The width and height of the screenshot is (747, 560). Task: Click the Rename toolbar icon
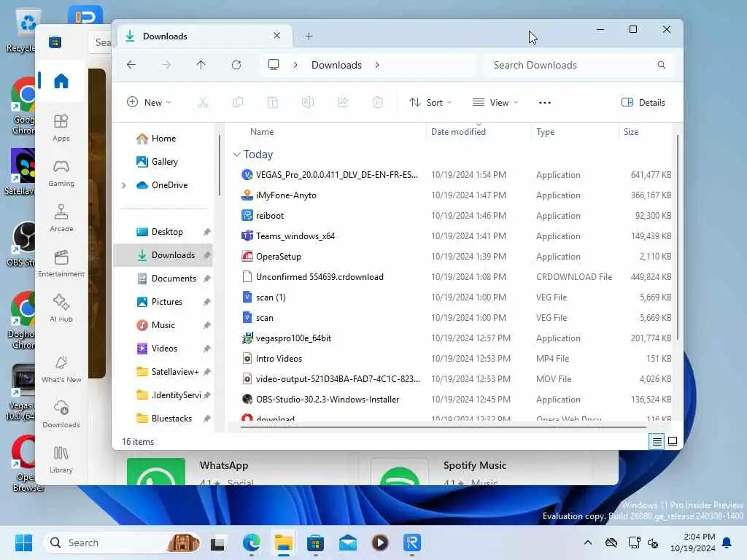click(x=308, y=102)
